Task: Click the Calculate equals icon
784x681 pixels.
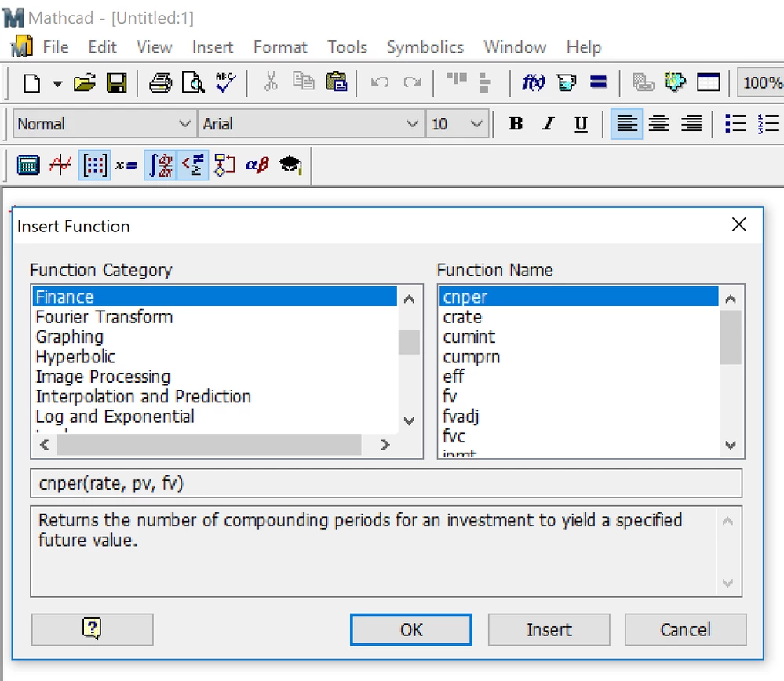Action: (x=599, y=82)
